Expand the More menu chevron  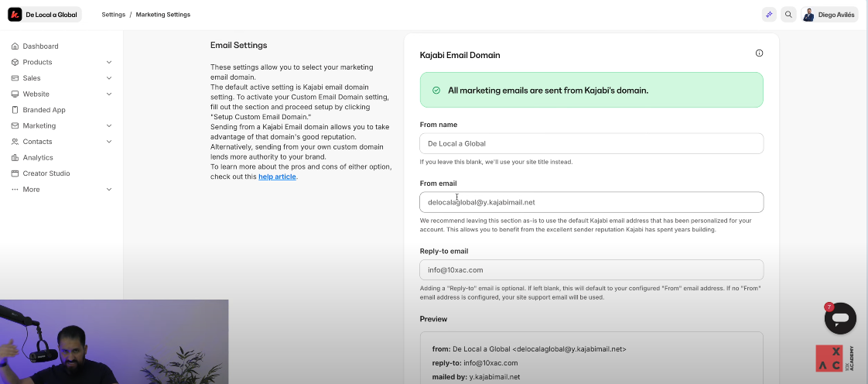[x=109, y=190]
